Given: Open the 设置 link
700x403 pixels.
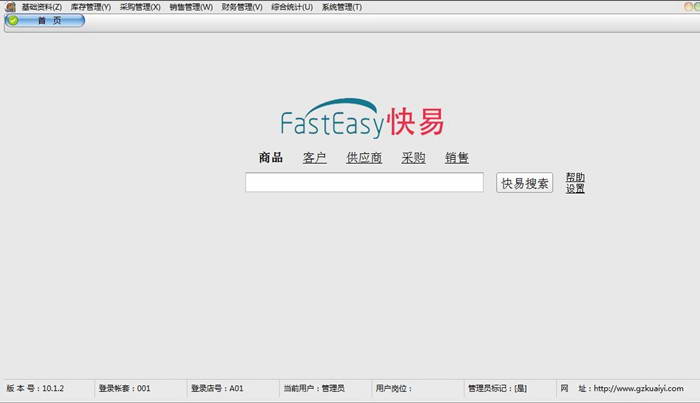Looking at the screenshot, I should [575, 188].
